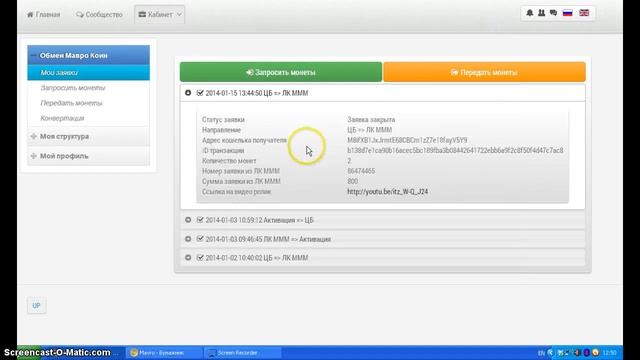640x360 pixels.
Task: Click check mark on 2014-01-15 13:44:50 row
Action: [200, 93]
